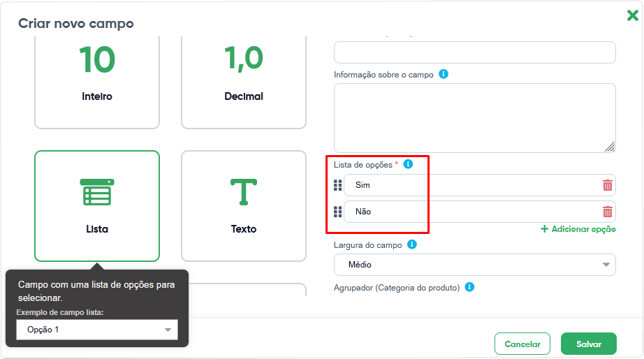Save the field with Salvar
Viewport: 644px width, 359px height.
589,344
